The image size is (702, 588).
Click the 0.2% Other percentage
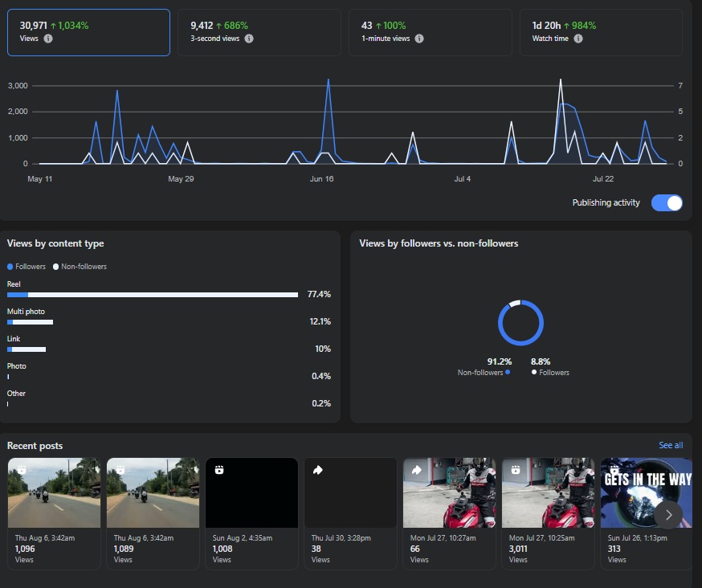321,403
